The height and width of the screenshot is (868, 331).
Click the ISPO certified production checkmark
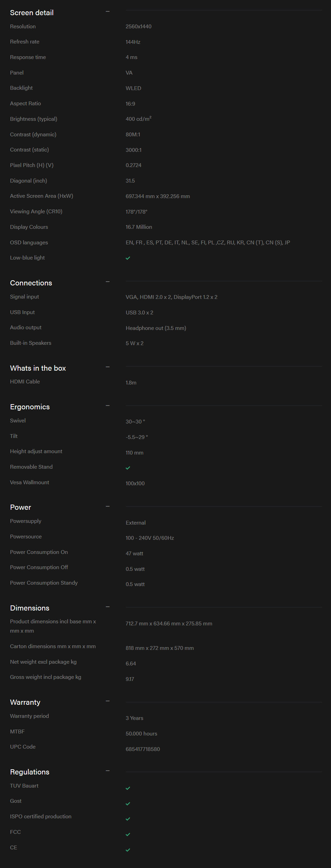coord(128,819)
